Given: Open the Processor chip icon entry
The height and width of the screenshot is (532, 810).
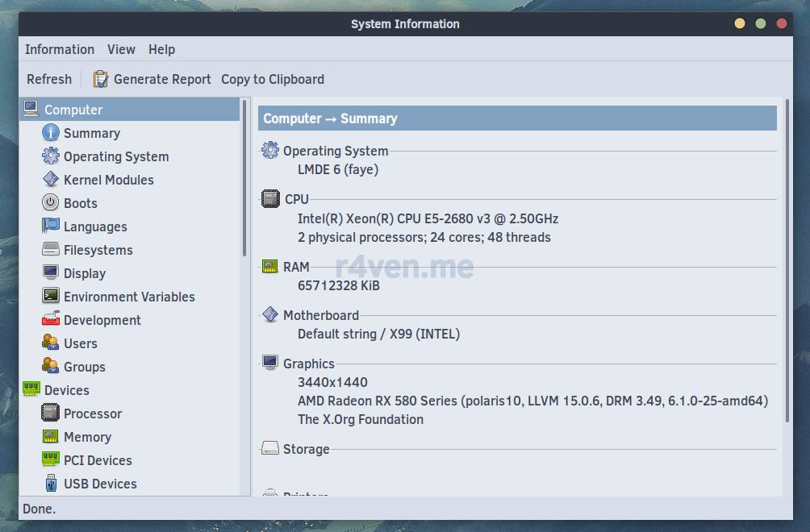Looking at the screenshot, I should coord(51,414).
